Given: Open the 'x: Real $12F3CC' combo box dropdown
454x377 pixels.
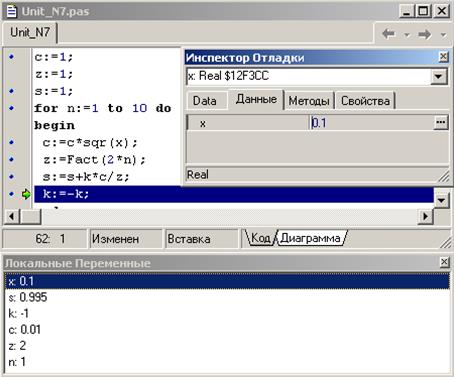Looking at the screenshot, I should [439, 77].
